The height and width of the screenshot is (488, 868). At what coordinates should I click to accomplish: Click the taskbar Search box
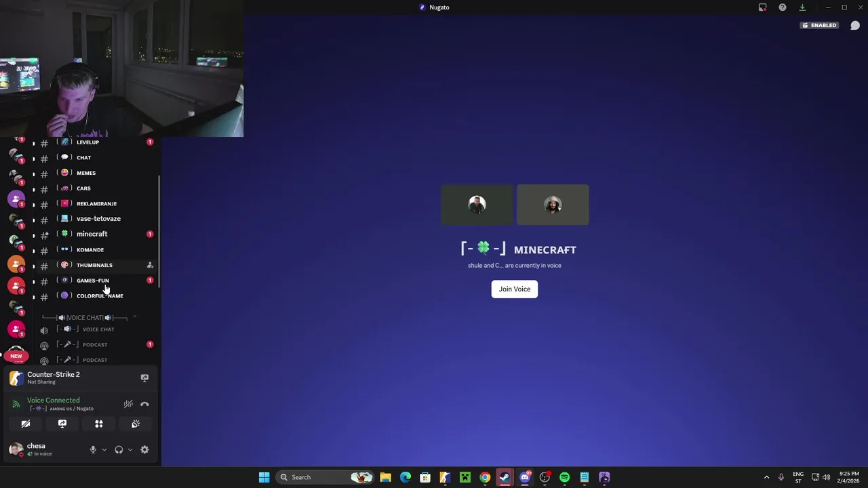click(325, 477)
